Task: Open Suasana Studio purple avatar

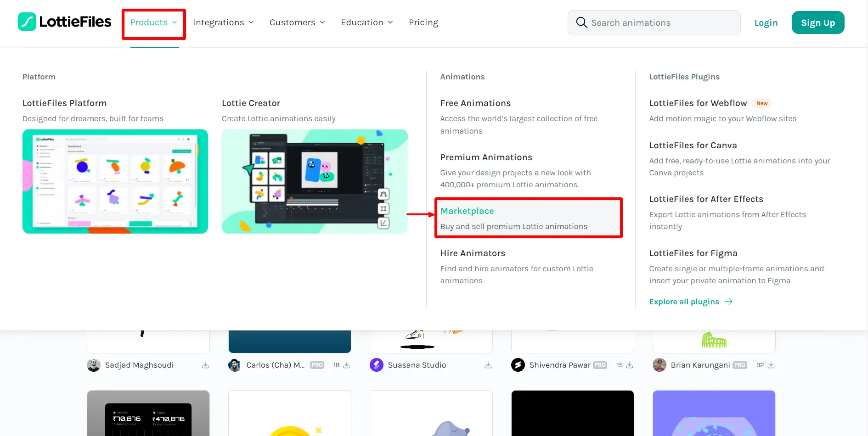Action: click(377, 365)
